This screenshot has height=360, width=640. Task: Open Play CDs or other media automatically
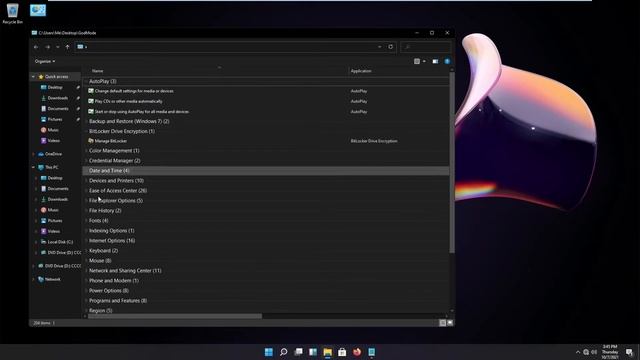coord(128,101)
